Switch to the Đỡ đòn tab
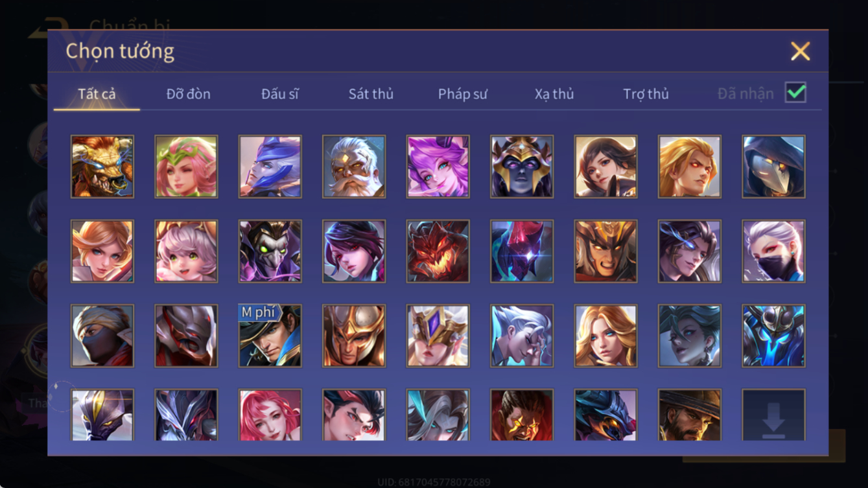 188,94
